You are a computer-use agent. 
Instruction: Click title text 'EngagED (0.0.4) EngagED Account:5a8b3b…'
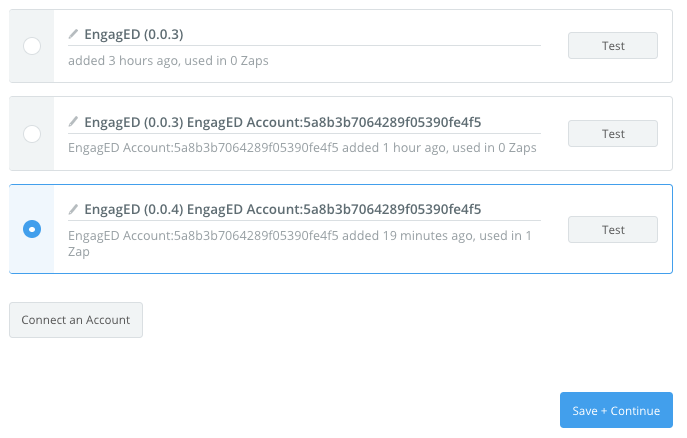tap(283, 209)
